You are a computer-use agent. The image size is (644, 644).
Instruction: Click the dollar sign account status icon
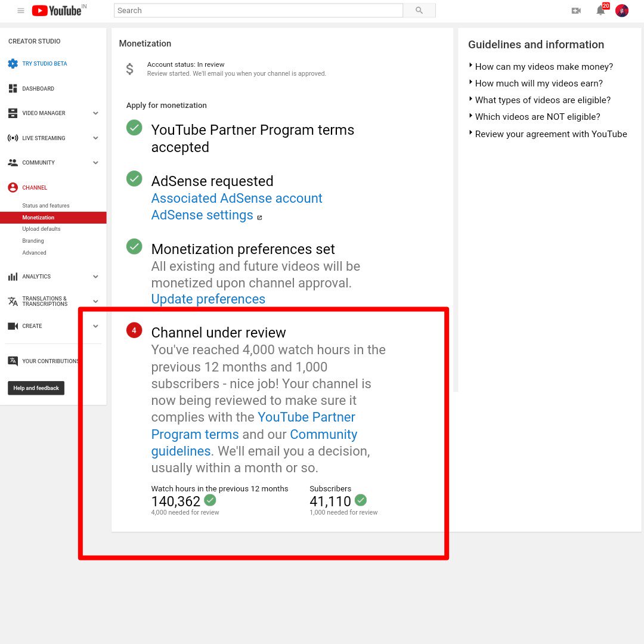129,69
